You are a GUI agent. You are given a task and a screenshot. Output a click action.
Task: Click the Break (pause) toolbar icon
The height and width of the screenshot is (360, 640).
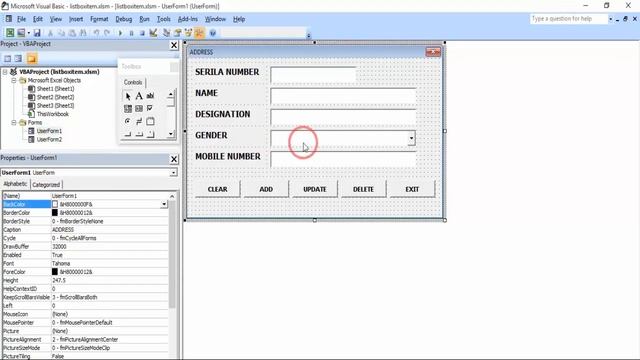coord(131,33)
